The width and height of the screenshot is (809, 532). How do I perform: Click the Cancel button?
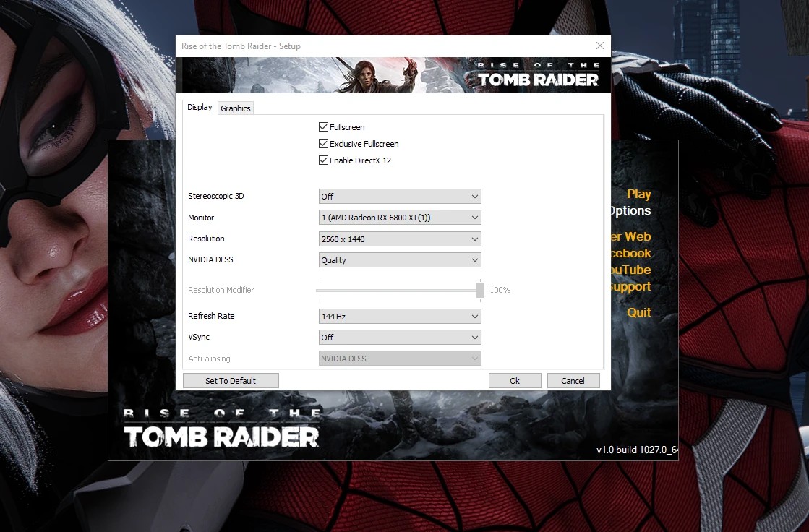[x=573, y=381]
